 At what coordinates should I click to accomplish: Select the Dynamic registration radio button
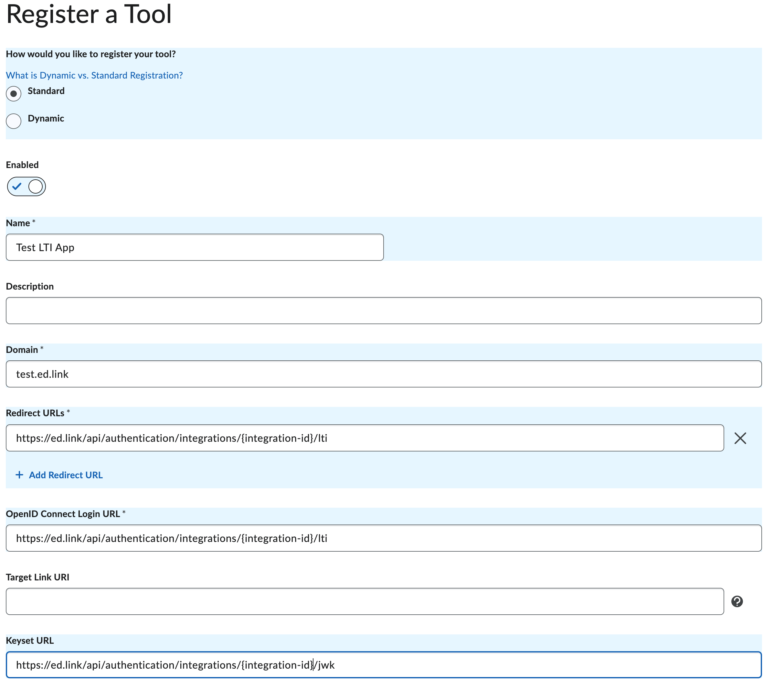[x=14, y=121]
